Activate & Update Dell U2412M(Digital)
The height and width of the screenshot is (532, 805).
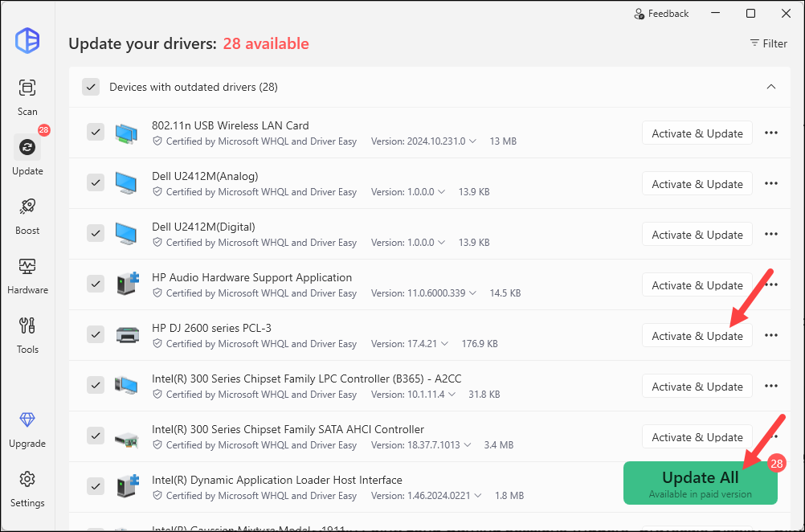(697, 234)
